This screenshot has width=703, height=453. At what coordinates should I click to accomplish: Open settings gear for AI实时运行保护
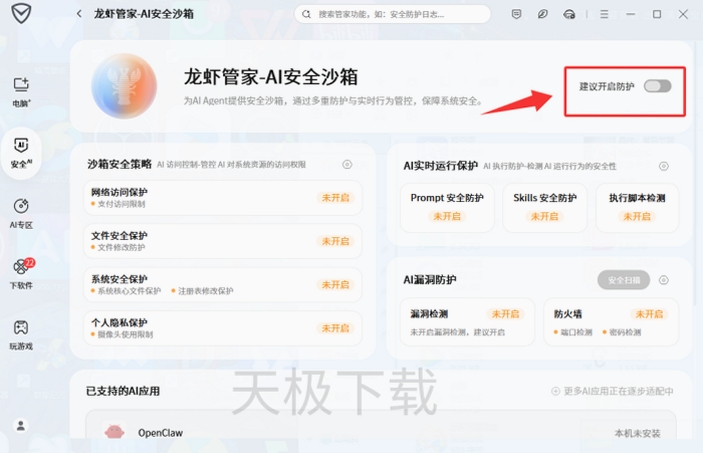[x=664, y=166]
